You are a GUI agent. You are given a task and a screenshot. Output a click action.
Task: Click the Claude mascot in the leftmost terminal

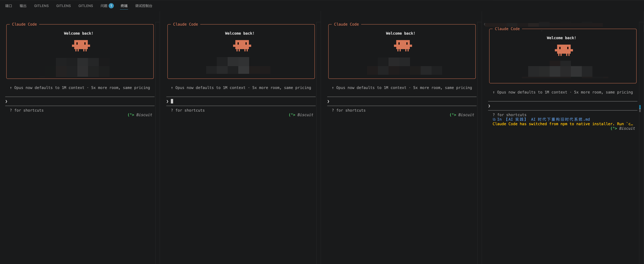81,46
